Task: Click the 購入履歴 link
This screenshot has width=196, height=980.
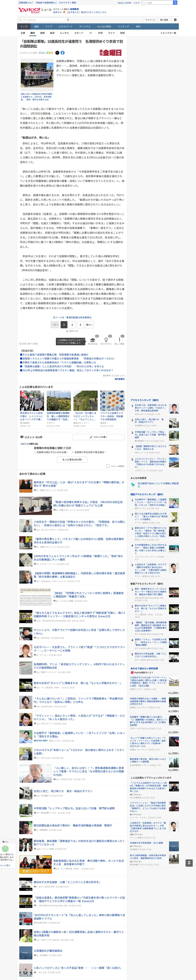Action: click(164, 20)
